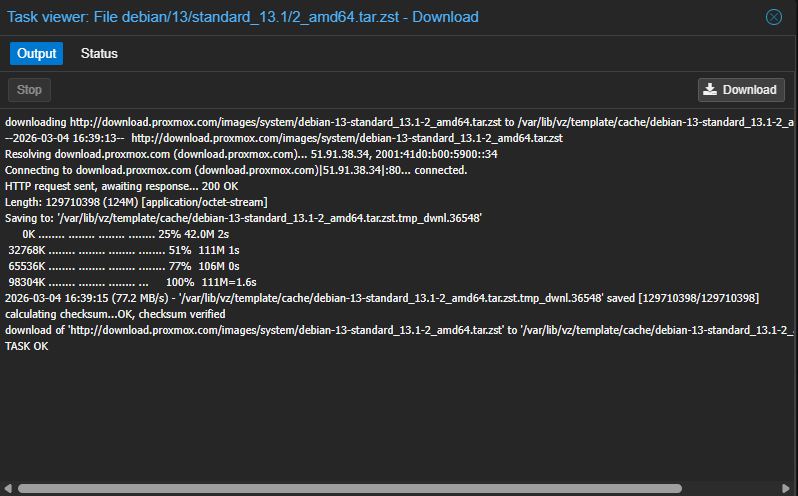Click the 'Saving to:' log line
This screenshot has height=496, width=798.
[243, 218]
